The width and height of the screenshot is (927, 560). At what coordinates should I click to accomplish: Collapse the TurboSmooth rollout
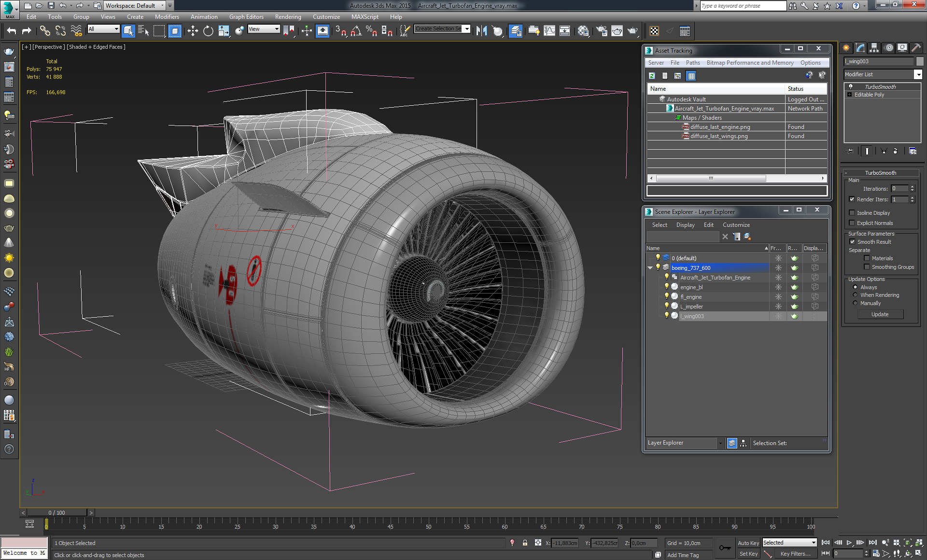coord(846,173)
